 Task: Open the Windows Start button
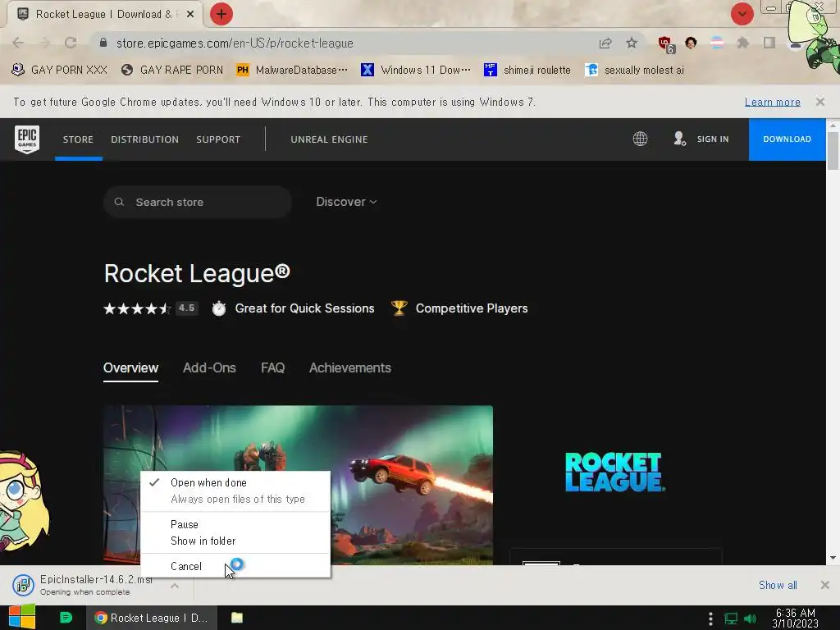[22, 617]
